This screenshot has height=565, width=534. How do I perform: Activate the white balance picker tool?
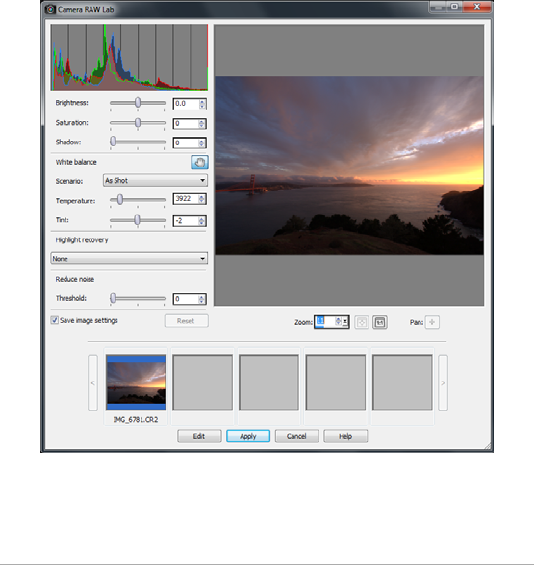[x=200, y=162]
